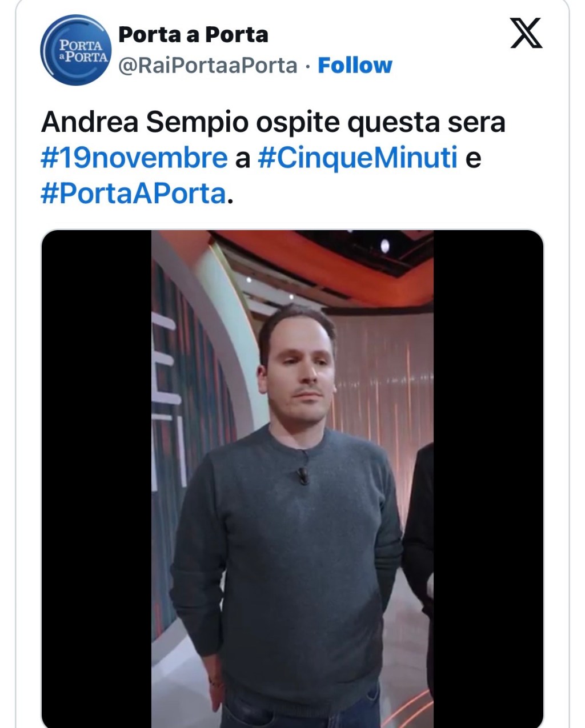Click the left black bar of the video
This screenshot has width=585, height=728.
(x=97, y=478)
